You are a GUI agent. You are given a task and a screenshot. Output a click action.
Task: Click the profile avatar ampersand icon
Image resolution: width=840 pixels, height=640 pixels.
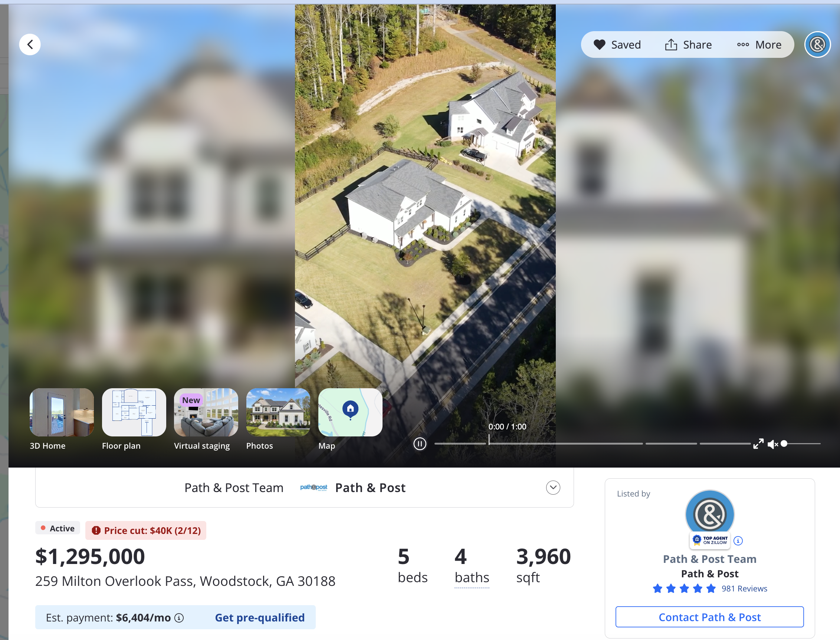(x=817, y=44)
